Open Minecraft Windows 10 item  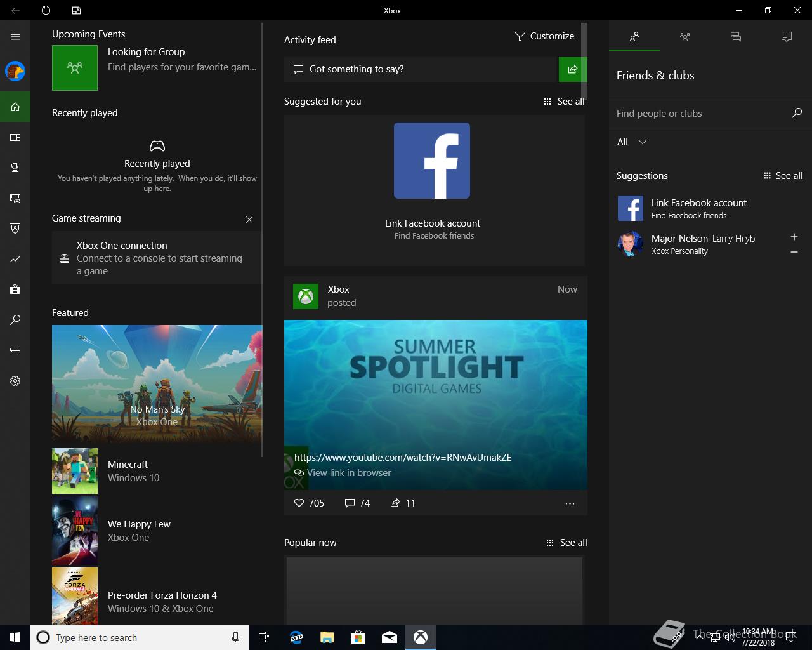(155, 471)
